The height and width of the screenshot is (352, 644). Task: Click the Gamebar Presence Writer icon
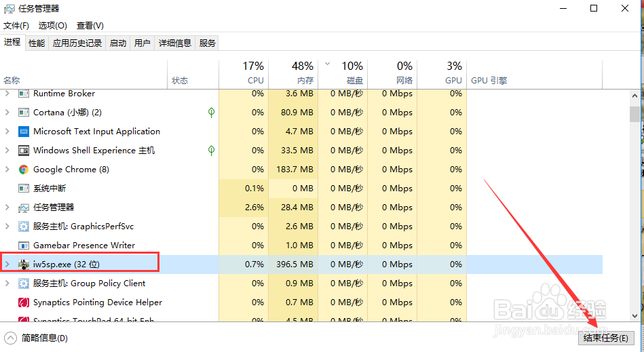coord(24,246)
